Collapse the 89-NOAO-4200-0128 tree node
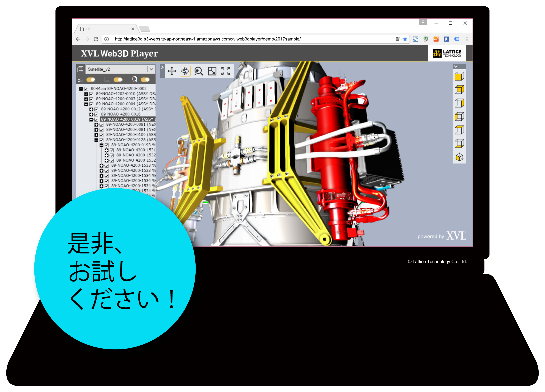 point(96,140)
